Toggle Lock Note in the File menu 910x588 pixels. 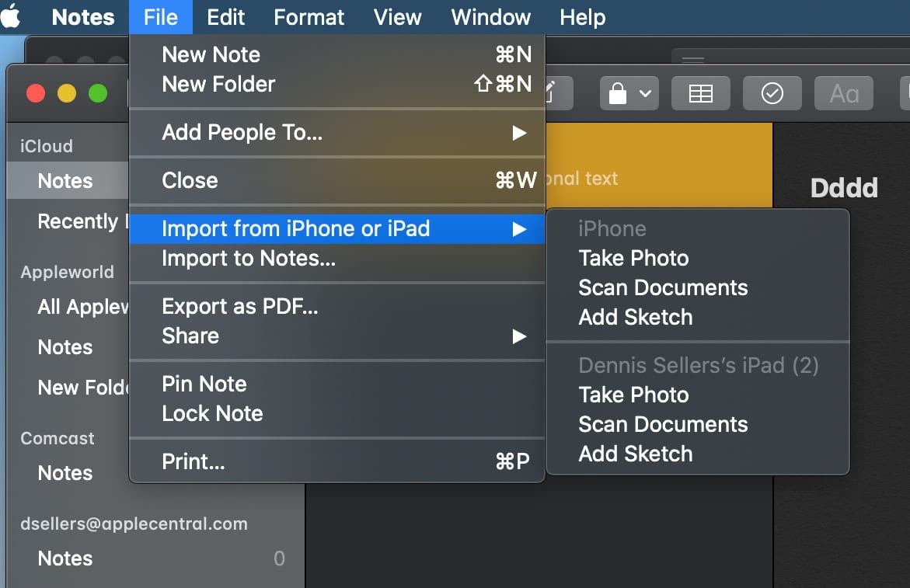pyautogui.click(x=212, y=413)
